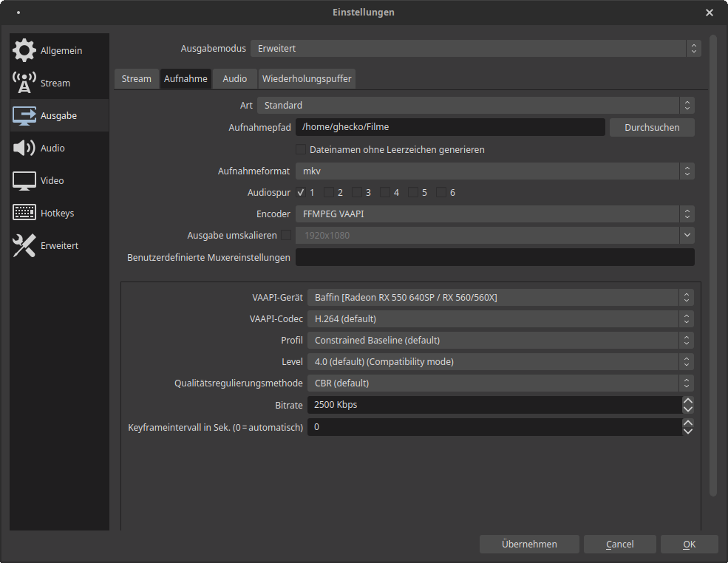Click the Durchsuchen button
The width and height of the screenshot is (728, 563).
coord(652,127)
